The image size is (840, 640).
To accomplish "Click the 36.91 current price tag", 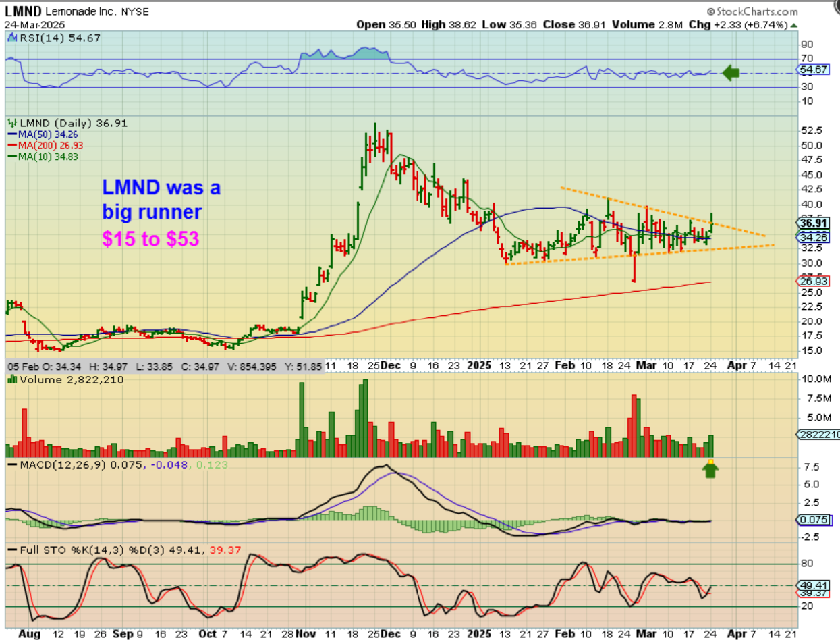I will [x=813, y=223].
